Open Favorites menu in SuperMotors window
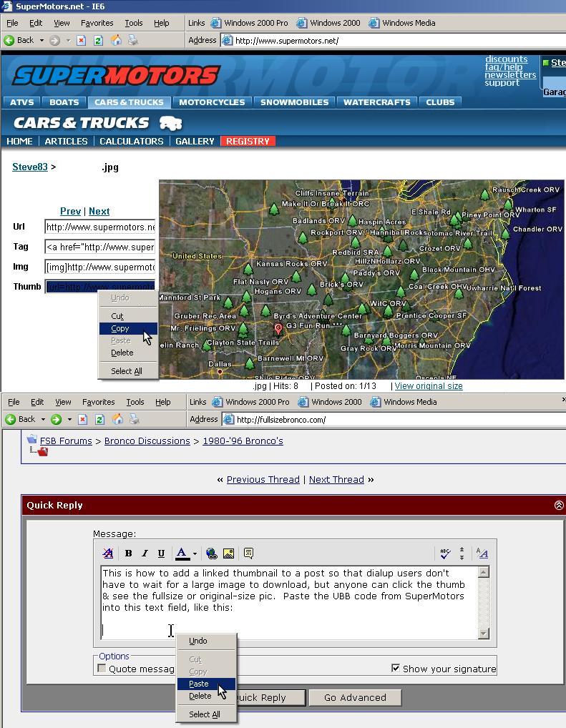The height and width of the screenshot is (728, 566). [x=97, y=23]
